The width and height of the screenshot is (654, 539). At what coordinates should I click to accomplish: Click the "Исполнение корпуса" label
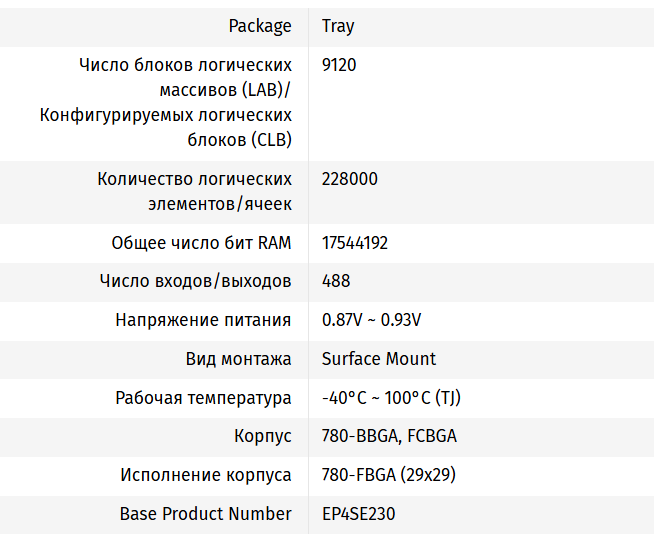click(206, 475)
